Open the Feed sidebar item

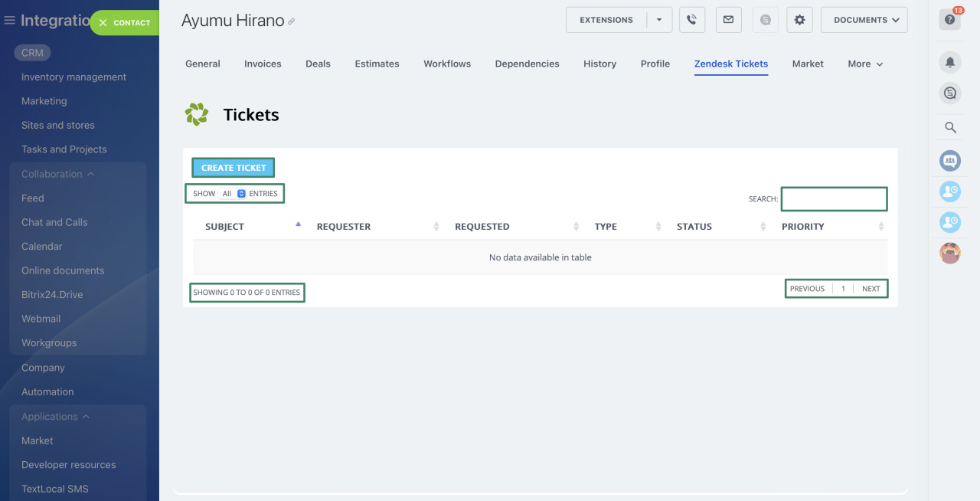click(33, 198)
